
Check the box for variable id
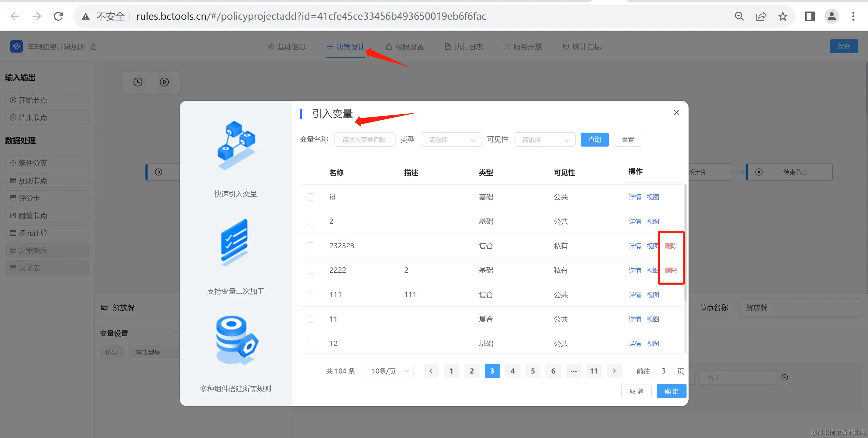click(x=310, y=197)
